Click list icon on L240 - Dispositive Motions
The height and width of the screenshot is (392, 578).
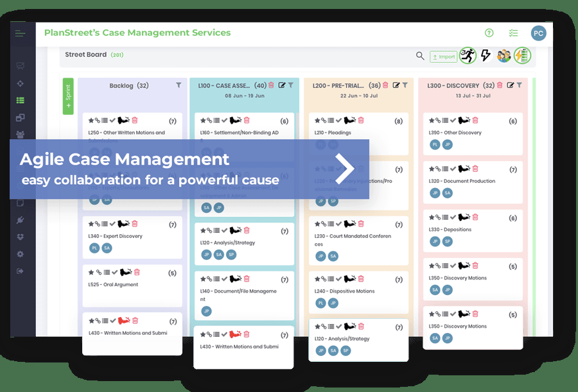[331, 279]
